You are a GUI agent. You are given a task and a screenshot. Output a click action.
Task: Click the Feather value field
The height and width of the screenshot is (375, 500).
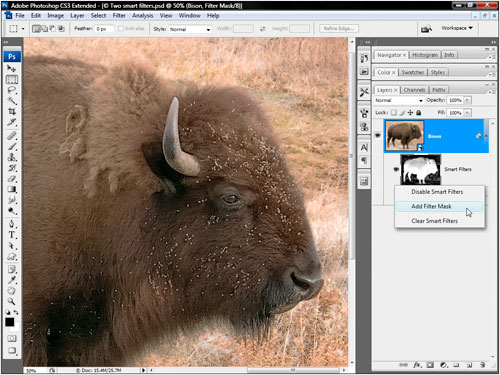pos(104,29)
